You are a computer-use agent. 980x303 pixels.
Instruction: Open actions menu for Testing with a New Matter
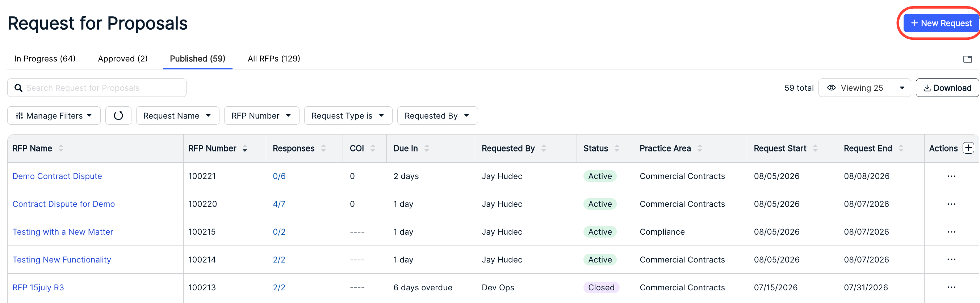point(951,232)
